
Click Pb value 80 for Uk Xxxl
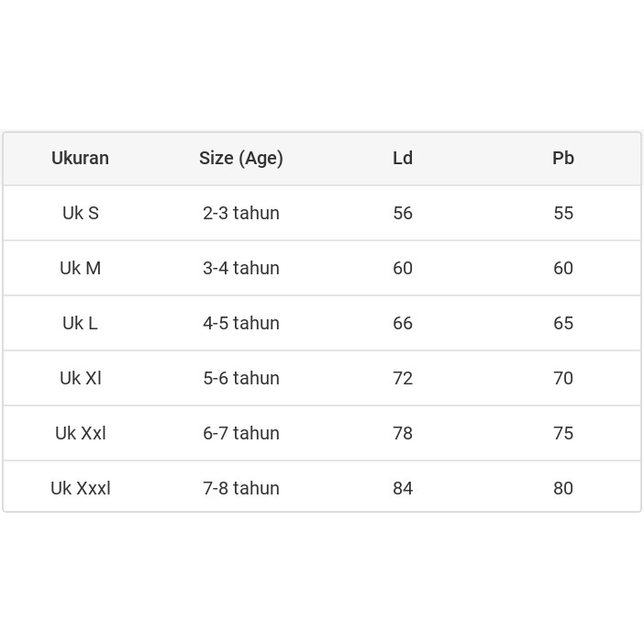coord(563,488)
